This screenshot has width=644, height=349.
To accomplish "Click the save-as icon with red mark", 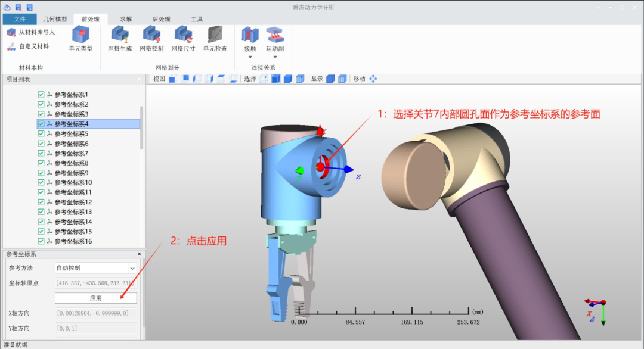I will click(18, 7).
